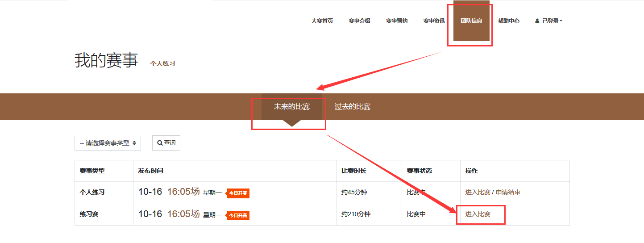
Task: Click the 赛事状态 column header
Action: pyautogui.click(x=419, y=171)
